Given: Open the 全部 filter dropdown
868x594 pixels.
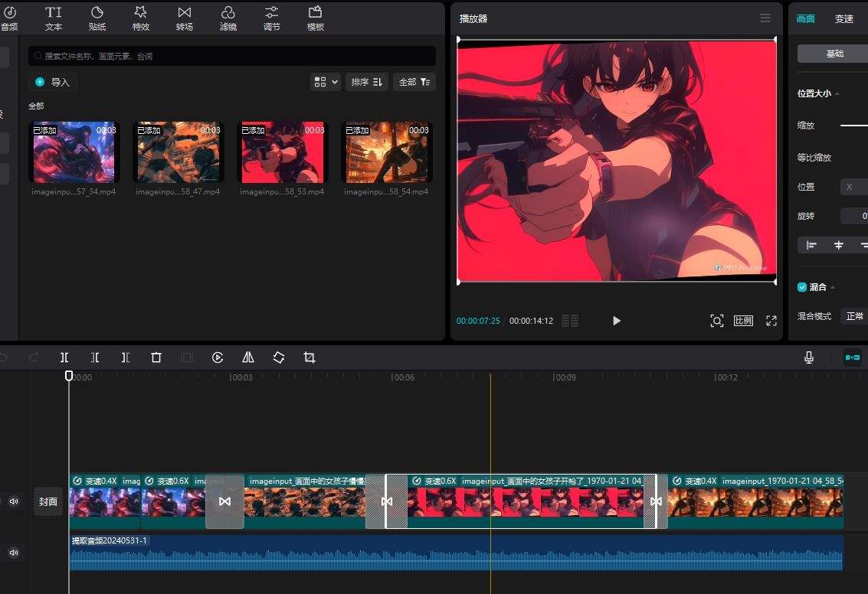Looking at the screenshot, I should (x=414, y=82).
